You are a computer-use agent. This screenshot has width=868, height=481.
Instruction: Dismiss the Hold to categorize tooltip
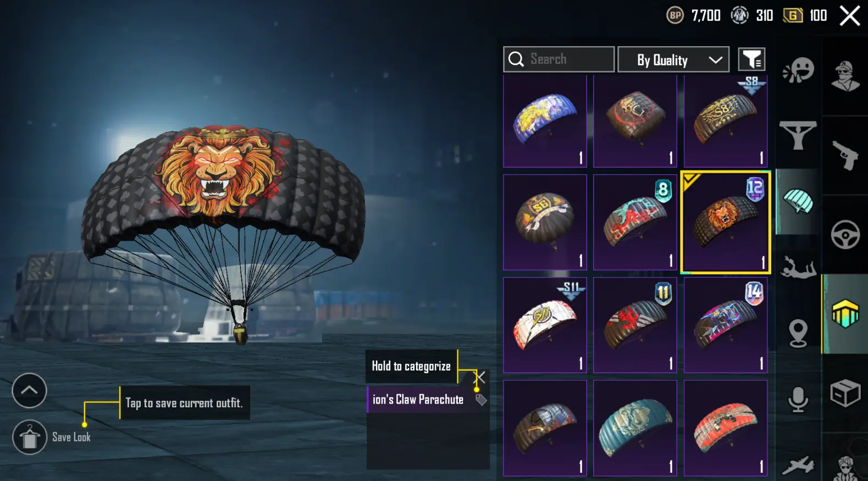pos(480,377)
